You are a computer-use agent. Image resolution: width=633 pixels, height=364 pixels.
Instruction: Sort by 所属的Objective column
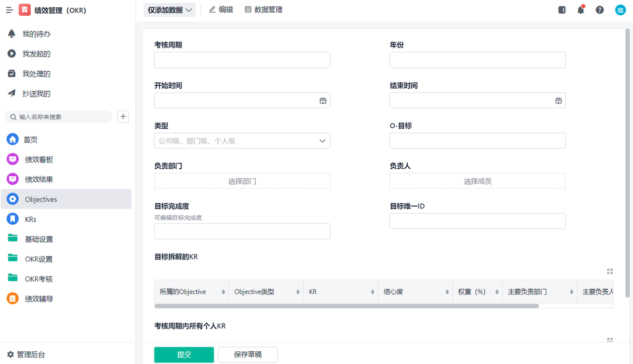(223, 292)
